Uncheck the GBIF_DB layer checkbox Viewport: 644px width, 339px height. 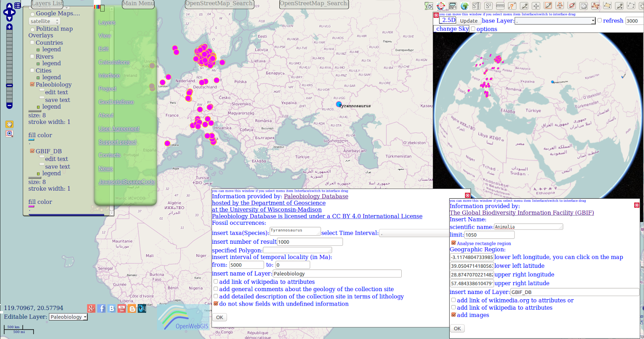click(33, 151)
